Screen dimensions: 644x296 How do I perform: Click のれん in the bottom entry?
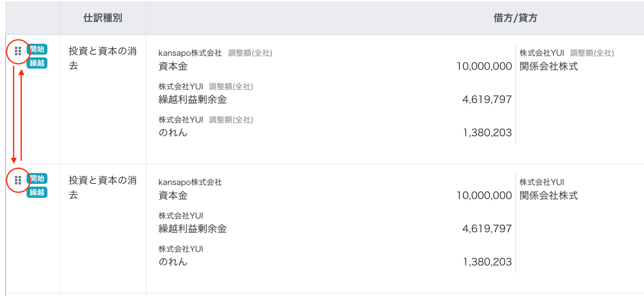tap(173, 262)
